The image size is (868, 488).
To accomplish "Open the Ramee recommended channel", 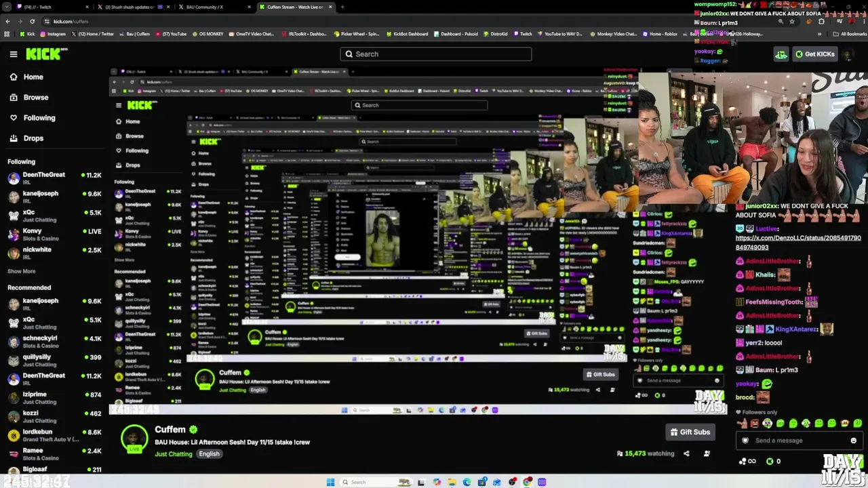I will tap(54, 454).
